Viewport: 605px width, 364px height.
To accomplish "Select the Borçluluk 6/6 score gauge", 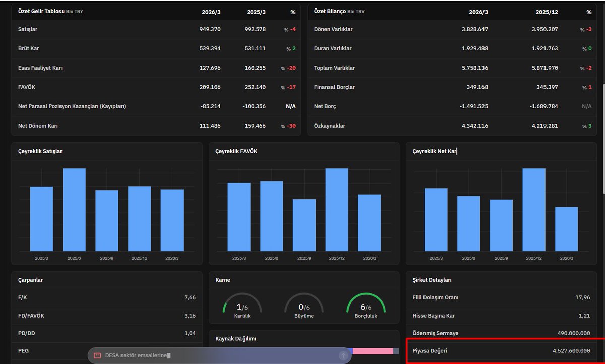I will click(366, 306).
